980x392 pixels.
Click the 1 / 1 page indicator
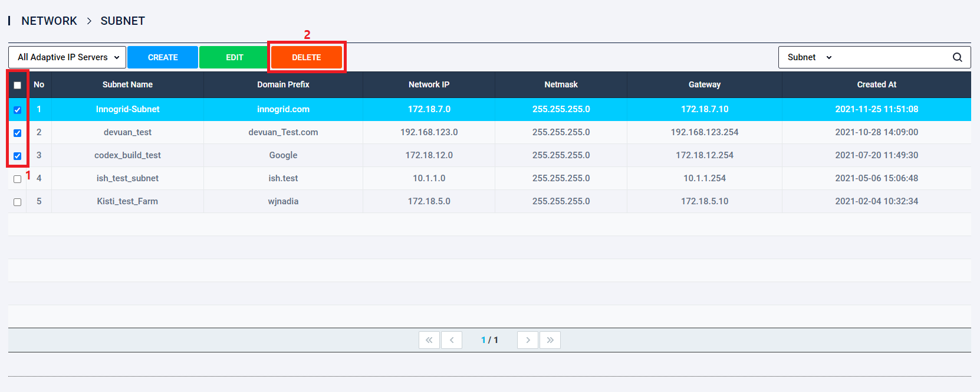coord(489,340)
